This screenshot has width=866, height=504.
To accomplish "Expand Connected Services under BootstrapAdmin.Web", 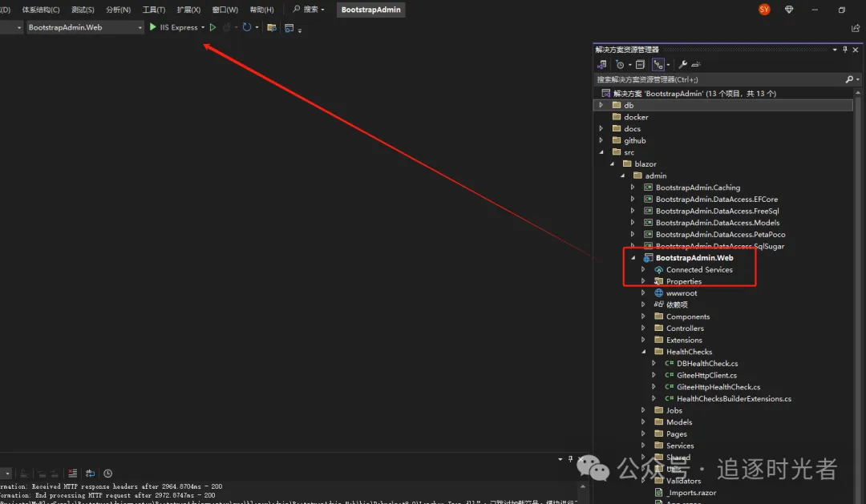I will point(643,269).
